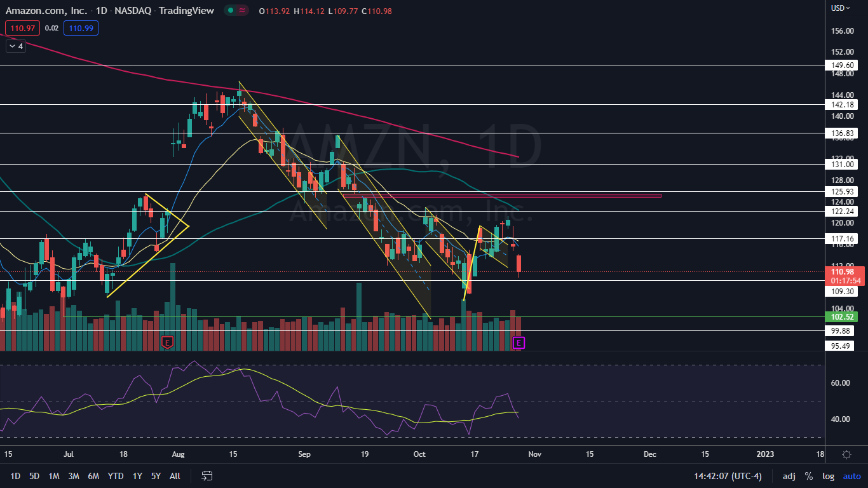Click the RSI 60.00 scale label
This screenshot has height=488, width=868.
pos(840,383)
